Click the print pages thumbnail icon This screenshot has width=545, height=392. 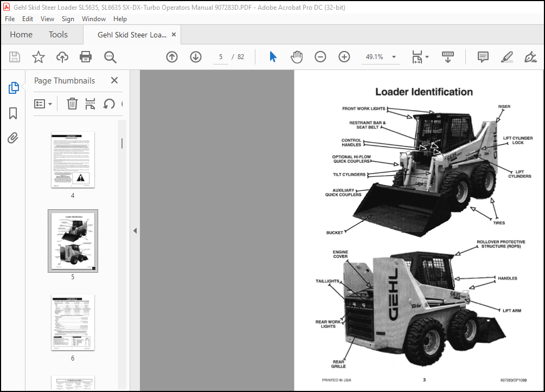pos(91,104)
